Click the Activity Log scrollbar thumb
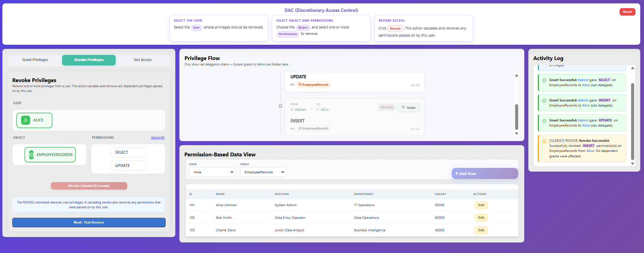The image size is (644, 253). tap(632, 121)
